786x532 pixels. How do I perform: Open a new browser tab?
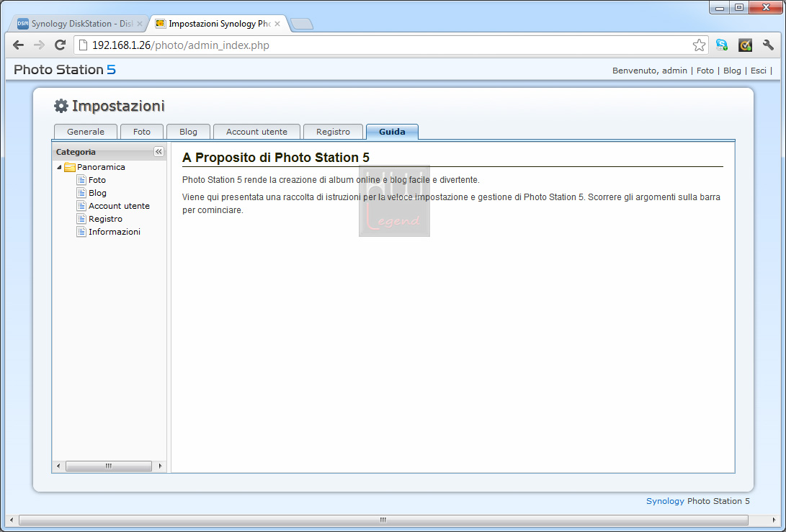[x=302, y=24]
